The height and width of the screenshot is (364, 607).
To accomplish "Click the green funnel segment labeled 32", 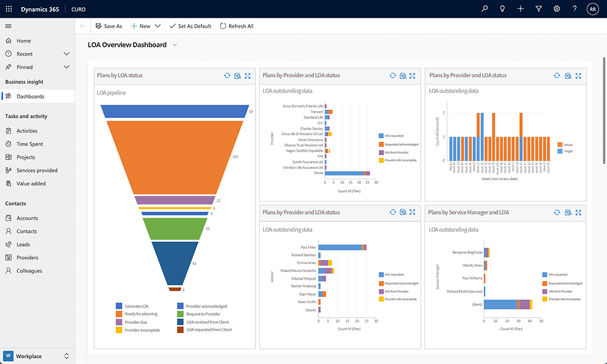I will point(175,228).
